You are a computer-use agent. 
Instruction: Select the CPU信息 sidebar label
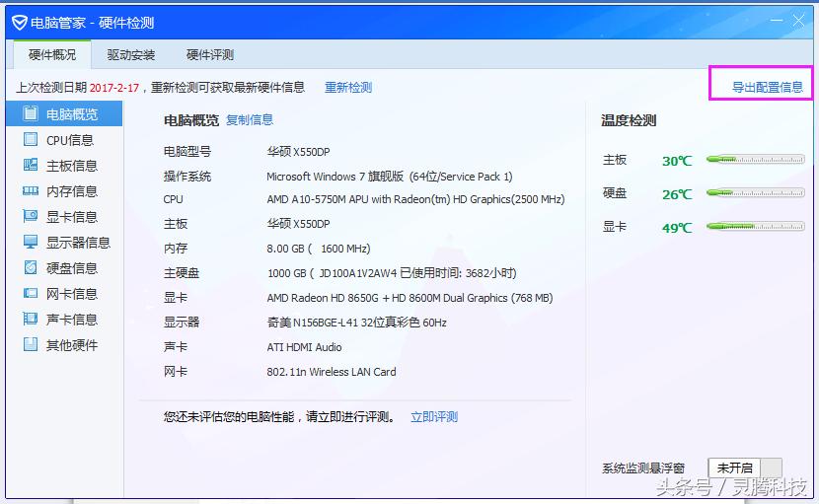coord(70,140)
